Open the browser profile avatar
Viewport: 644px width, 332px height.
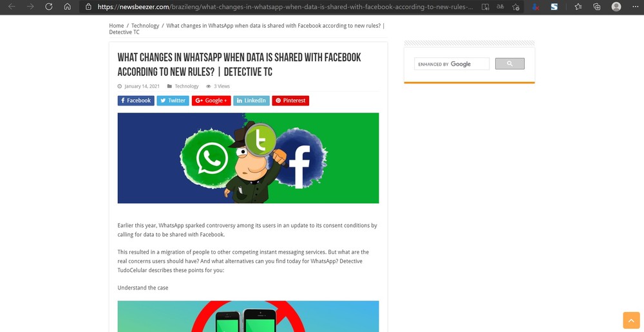[x=616, y=6]
